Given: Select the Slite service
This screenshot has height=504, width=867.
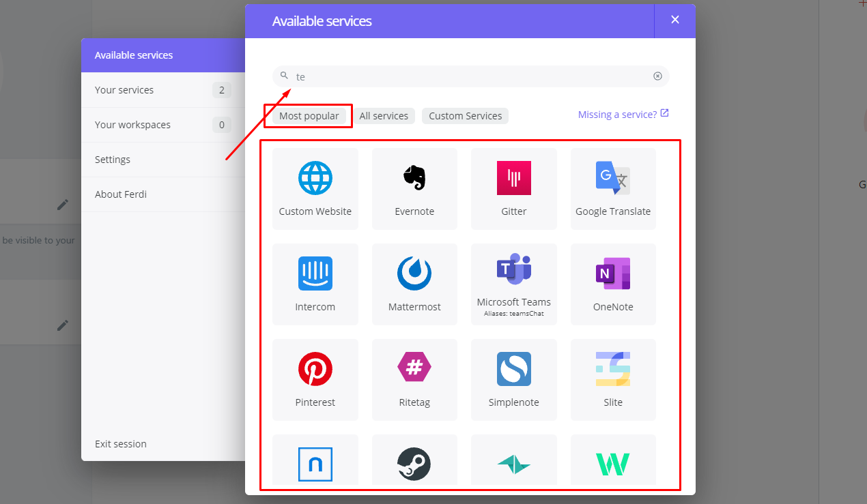Looking at the screenshot, I should [613, 380].
